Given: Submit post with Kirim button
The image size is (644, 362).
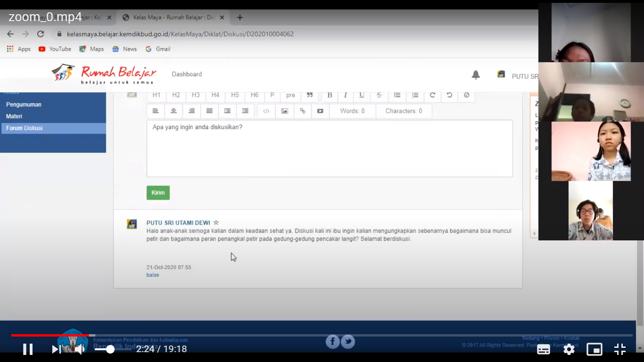Looking at the screenshot, I should tap(158, 193).
